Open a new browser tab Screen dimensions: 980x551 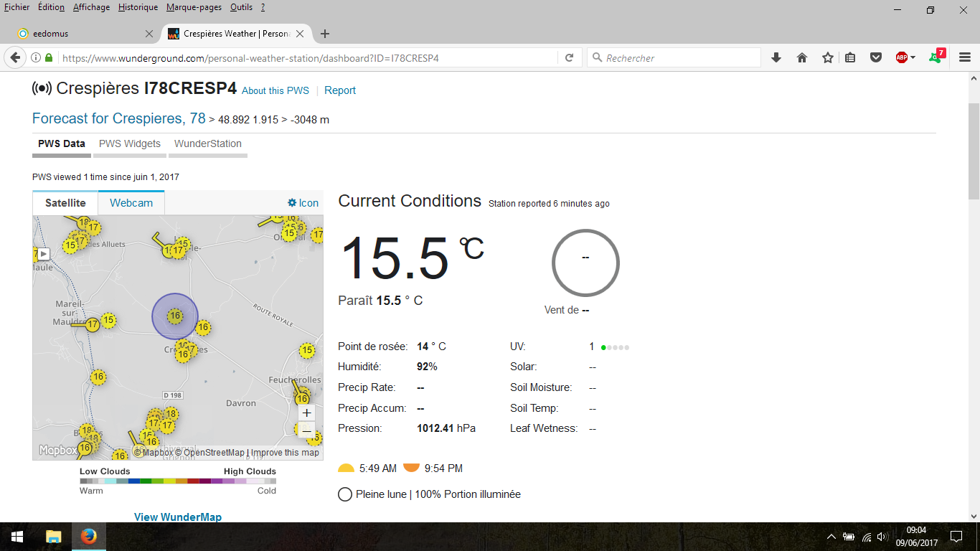click(325, 34)
